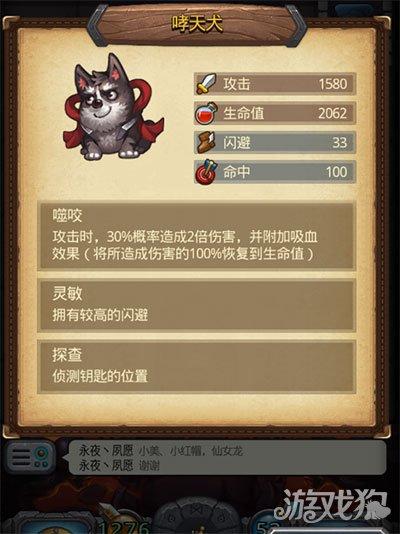Image resolution: width=400 pixels, height=534 pixels.
Task: Open the chat message bar
Action: pyautogui.click(x=227, y=457)
